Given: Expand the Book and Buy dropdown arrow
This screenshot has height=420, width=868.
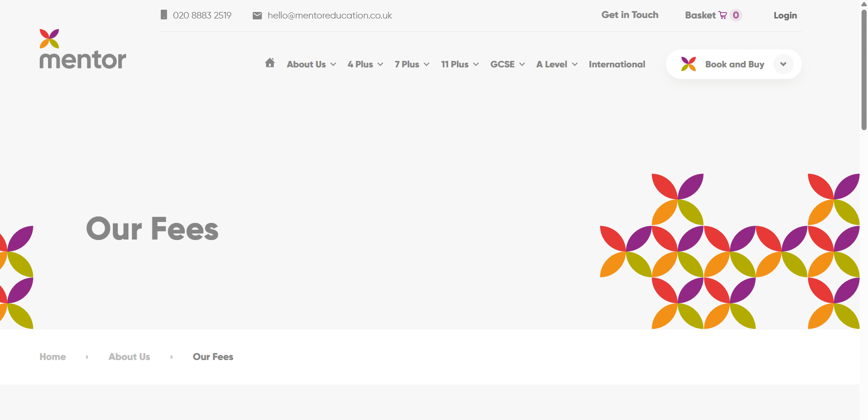Looking at the screenshot, I should tap(783, 64).
